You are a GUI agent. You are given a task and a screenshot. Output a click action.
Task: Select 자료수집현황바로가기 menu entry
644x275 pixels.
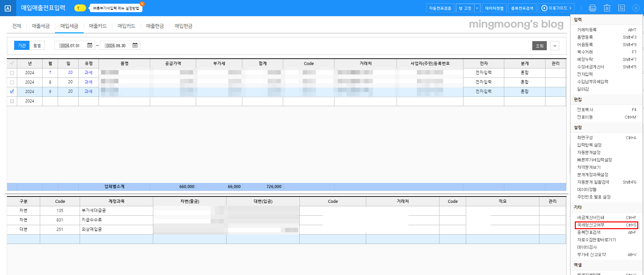[596, 240]
